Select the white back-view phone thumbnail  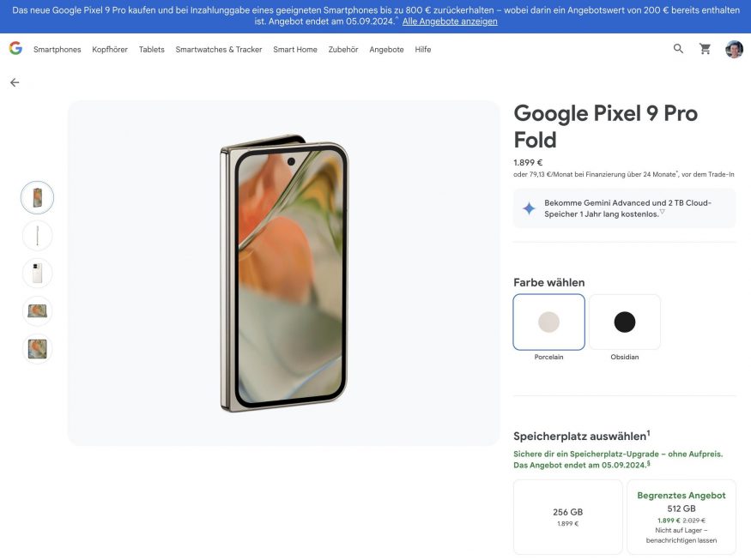pos(37,273)
